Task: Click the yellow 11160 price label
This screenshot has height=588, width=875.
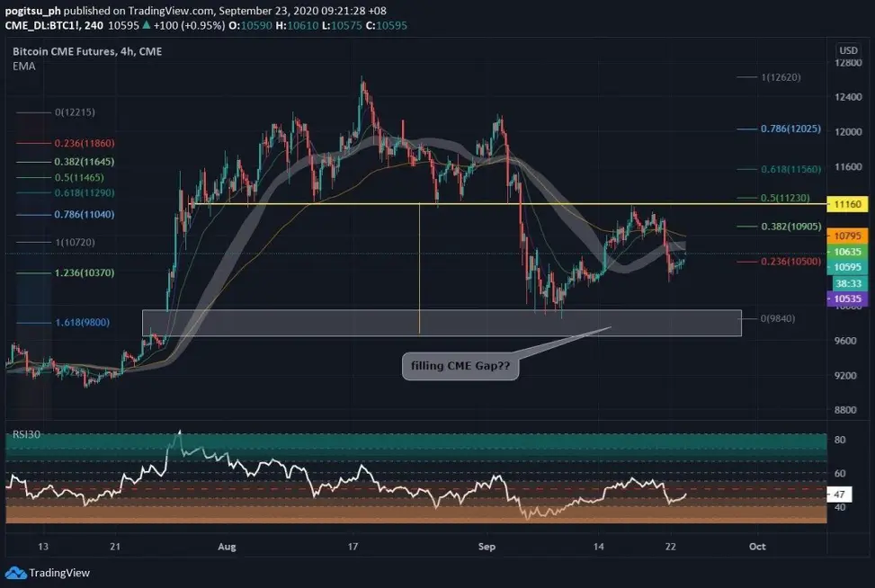Action: 847,204
